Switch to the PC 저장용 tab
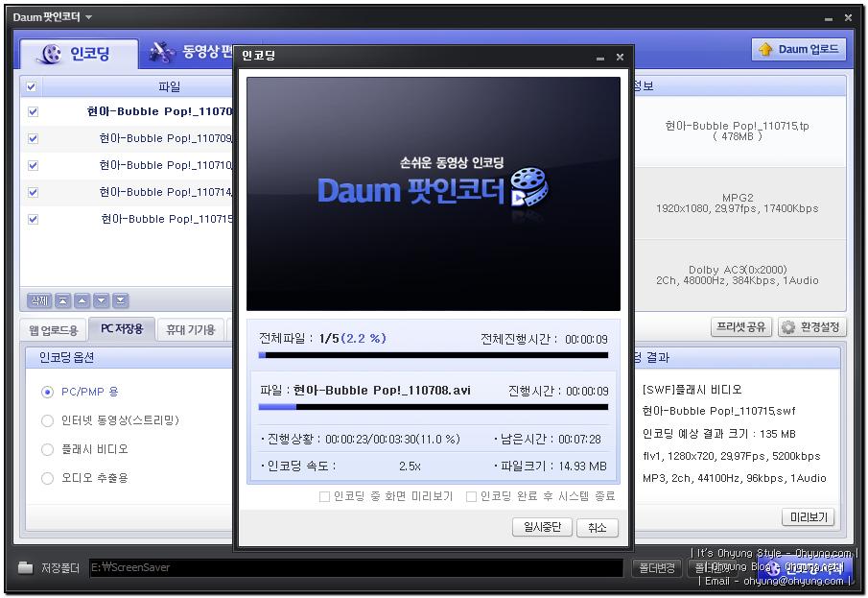 (x=122, y=328)
